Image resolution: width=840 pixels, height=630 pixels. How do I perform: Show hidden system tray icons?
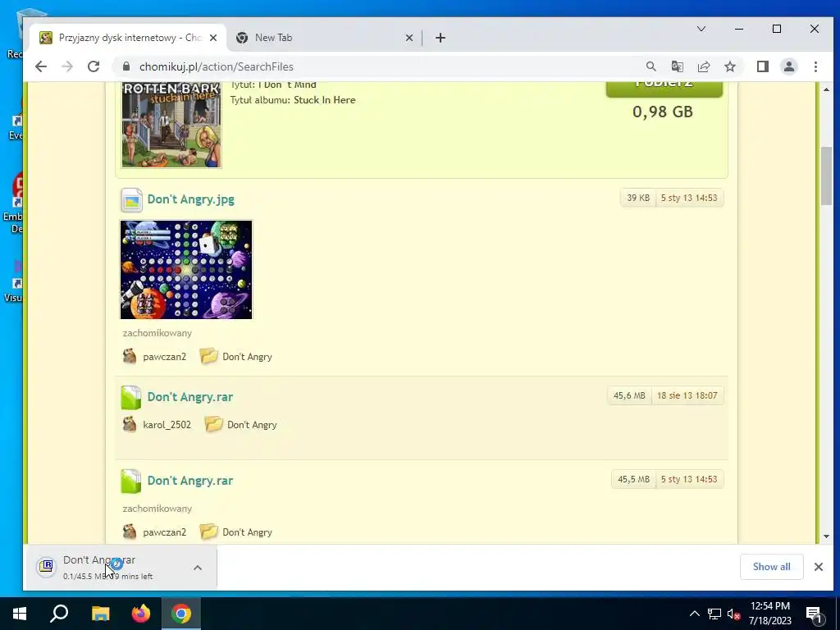[694, 614]
